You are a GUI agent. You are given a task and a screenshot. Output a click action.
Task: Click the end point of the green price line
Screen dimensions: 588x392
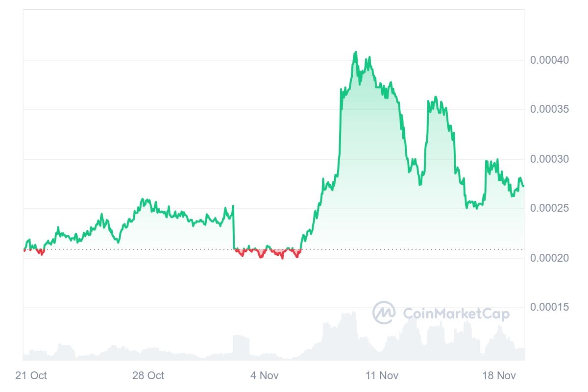coord(523,186)
